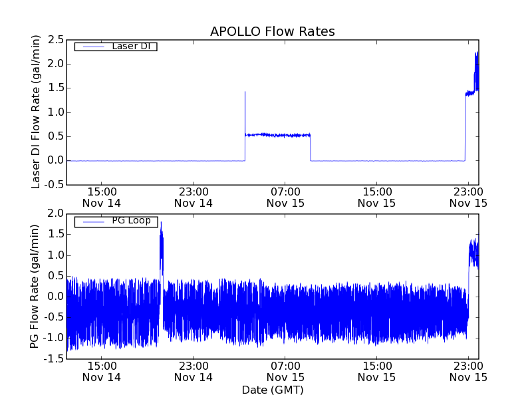This screenshot has width=532, height=399.
Task: Click the Laser DI spike peak near 1.4
Action: tap(245, 92)
